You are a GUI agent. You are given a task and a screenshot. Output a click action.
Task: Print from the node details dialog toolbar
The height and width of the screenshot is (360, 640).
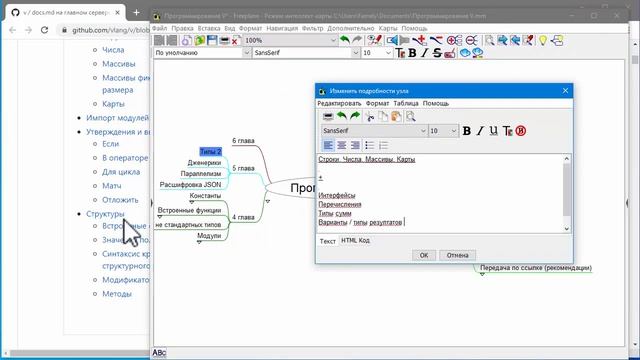point(328,117)
